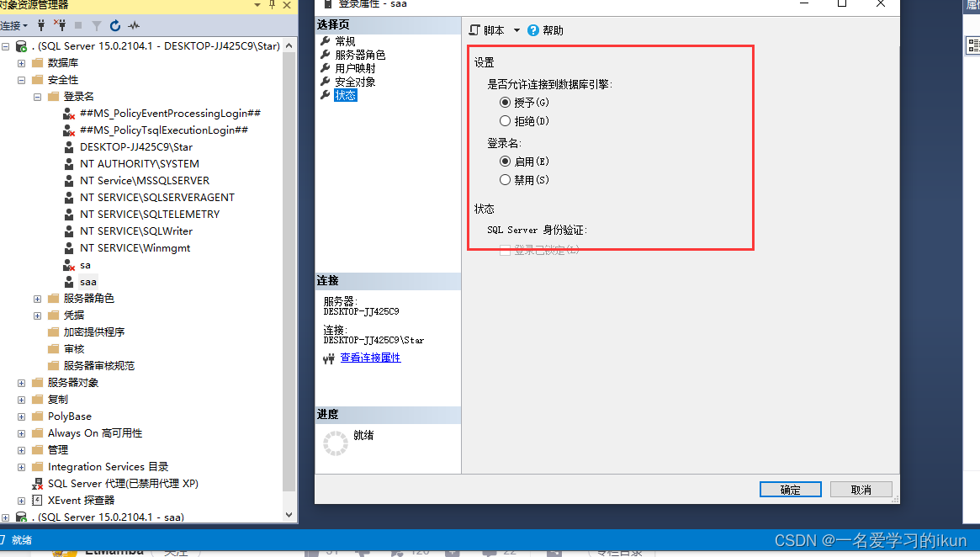Select the disabled sa login icon
The height and width of the screenshot is (557, 980).
(69, 265)
